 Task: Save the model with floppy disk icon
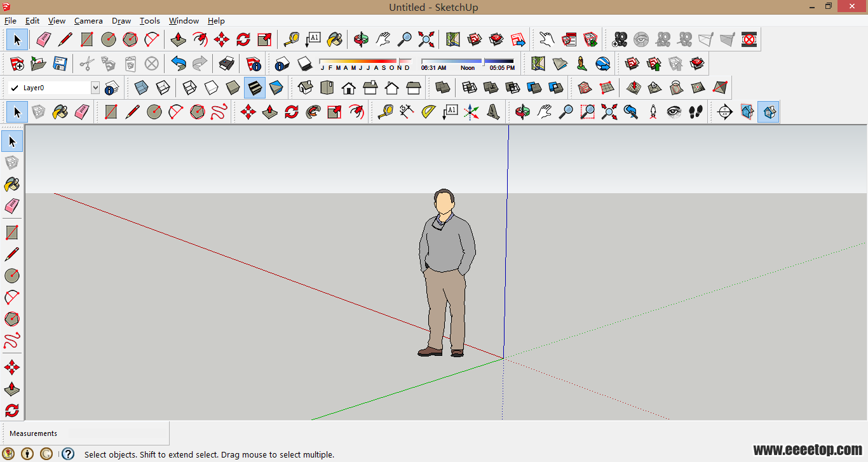pyautogui.click(x=60, y=64)
